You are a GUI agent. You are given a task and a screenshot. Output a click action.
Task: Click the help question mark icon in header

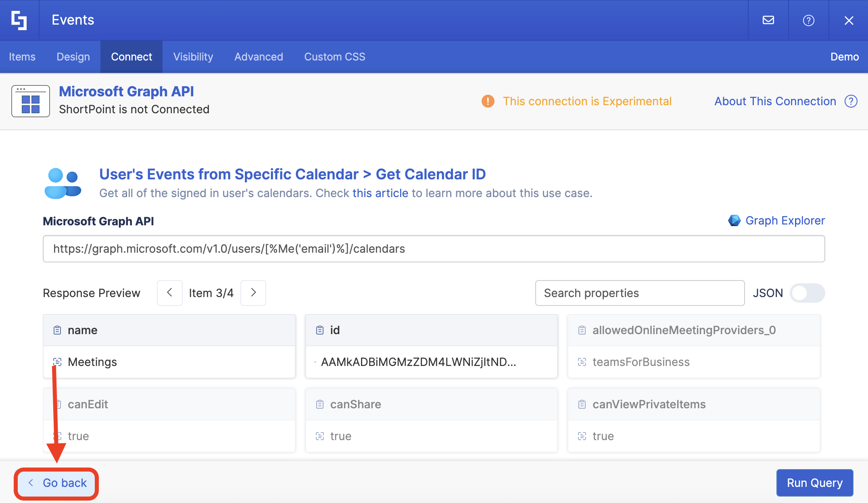pos(808,20)
